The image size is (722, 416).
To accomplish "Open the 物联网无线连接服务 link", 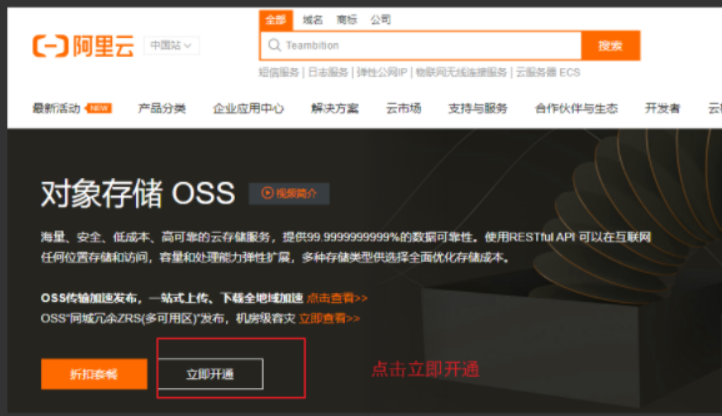I will (x=461, y=72).
